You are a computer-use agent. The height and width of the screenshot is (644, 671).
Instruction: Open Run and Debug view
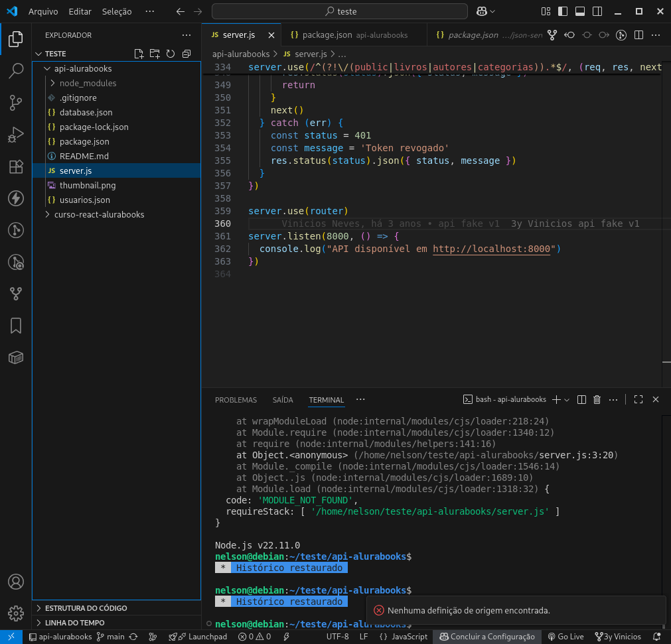coord(16,135)
